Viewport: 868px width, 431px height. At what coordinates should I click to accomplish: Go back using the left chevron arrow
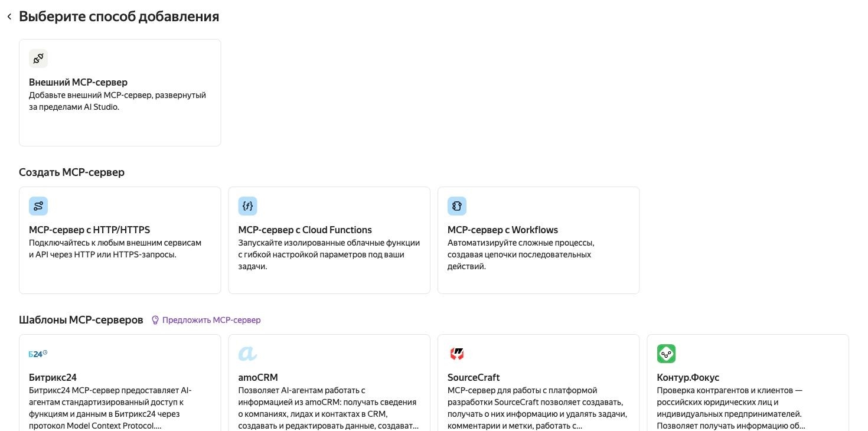pyautogui.click(x=9, y=17)
